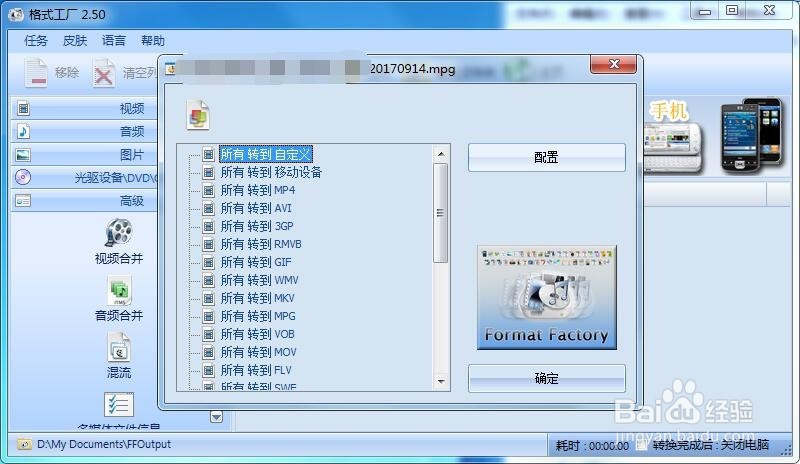Expand the 图片 category panel

(85, 154)
